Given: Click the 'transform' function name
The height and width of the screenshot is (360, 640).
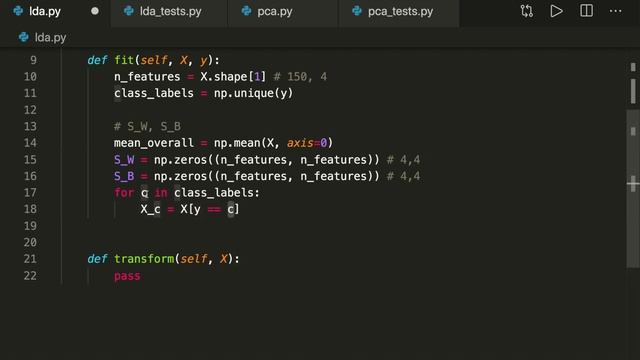Looking at the screenshot, I should [144, 259].
